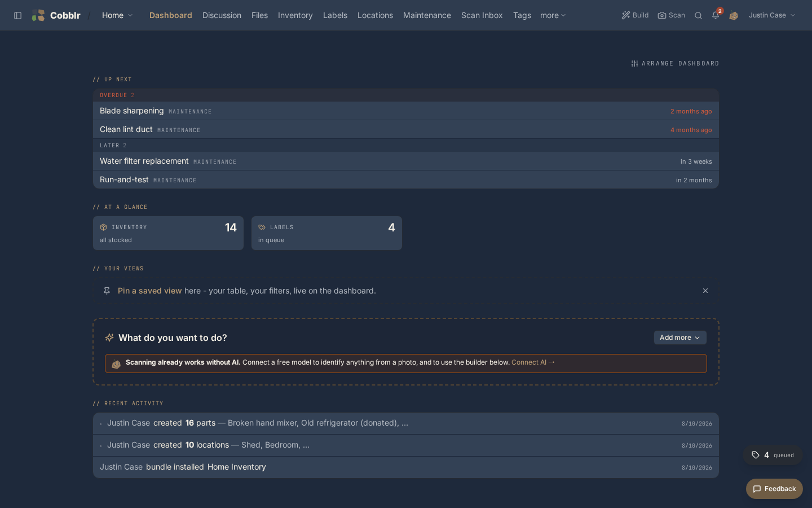Open the notifications bell
Viewport: 812px width, 508px height.
[x=716, y=15]
